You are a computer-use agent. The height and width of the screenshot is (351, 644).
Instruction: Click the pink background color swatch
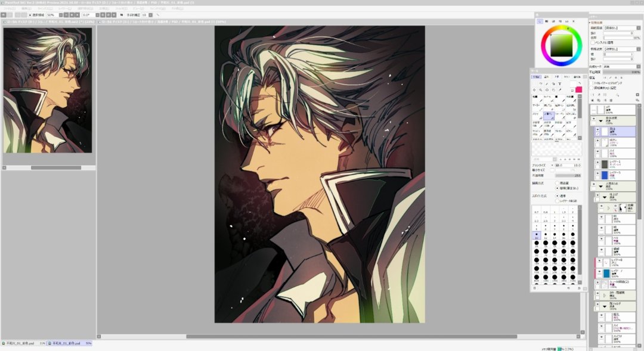point(578,89)
